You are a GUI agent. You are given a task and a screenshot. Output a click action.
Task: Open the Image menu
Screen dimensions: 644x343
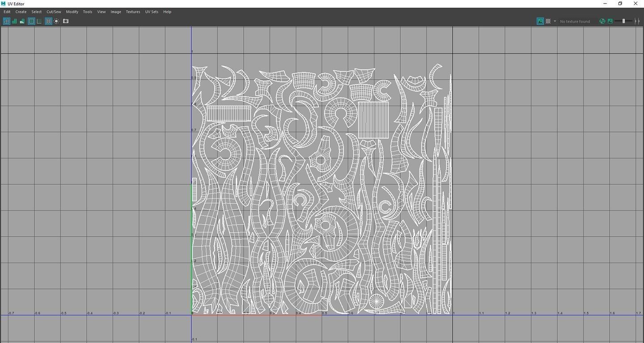coord(116,12)
